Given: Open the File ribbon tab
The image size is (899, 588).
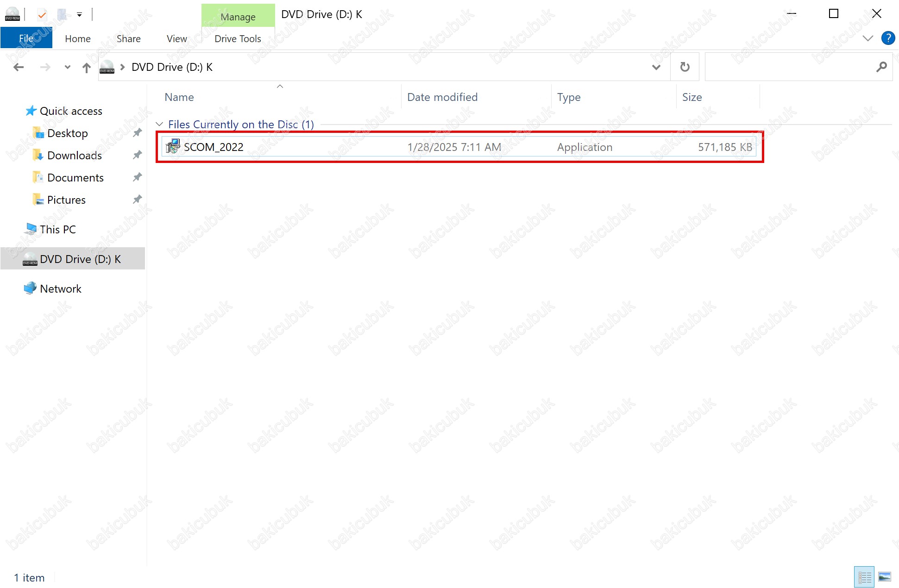Looking at the screenshot, I should point(26,38).
